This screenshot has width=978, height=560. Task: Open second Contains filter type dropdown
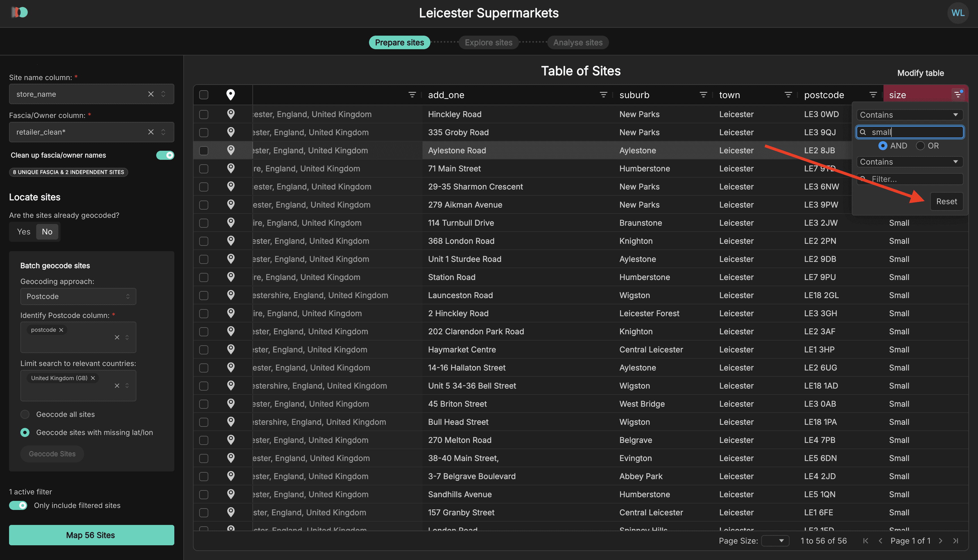pos(910,161)
